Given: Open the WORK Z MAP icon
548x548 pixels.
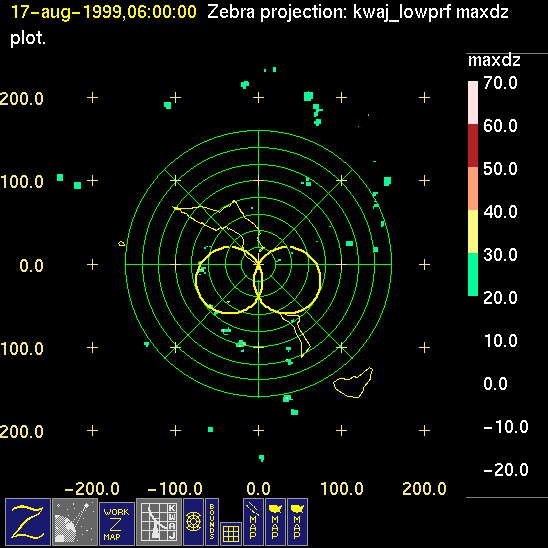Looking at the screenshot, I should [117, 524].
